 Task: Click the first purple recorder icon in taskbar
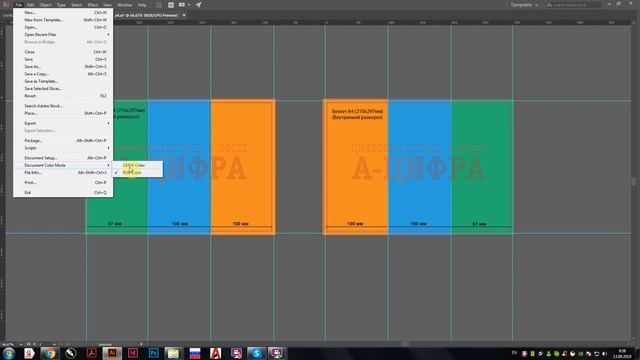[236, 353]
